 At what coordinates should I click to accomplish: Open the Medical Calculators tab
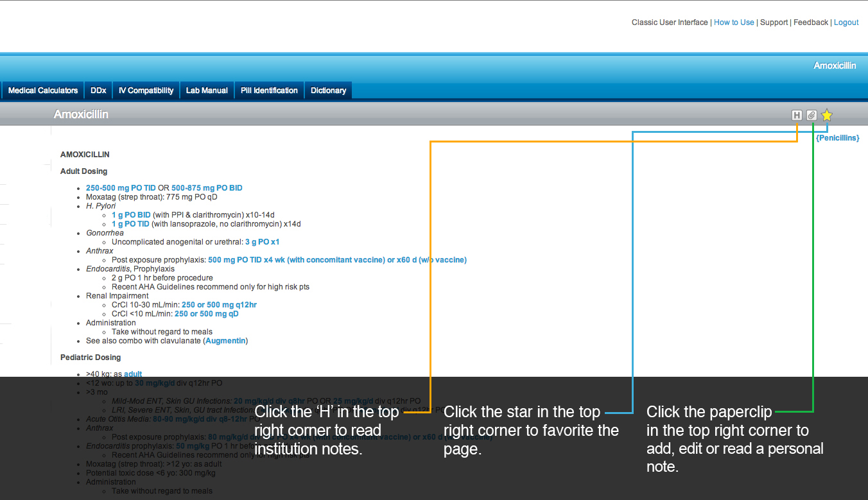coord(43,91)
